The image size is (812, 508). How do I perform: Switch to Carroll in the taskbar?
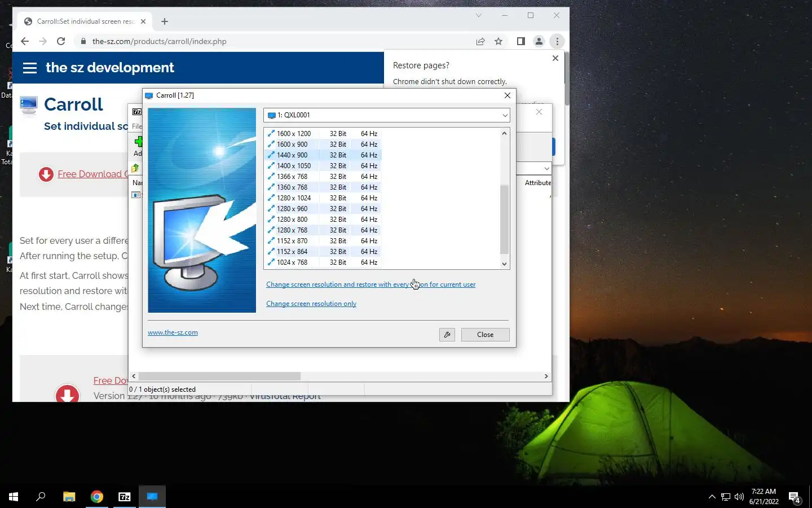tap(152, 497)
